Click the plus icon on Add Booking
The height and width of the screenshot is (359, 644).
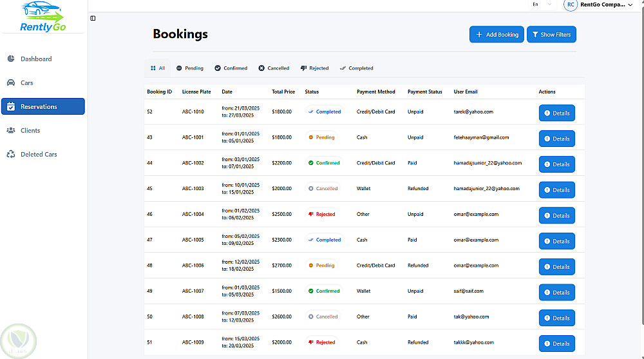(x=478, y=35)
